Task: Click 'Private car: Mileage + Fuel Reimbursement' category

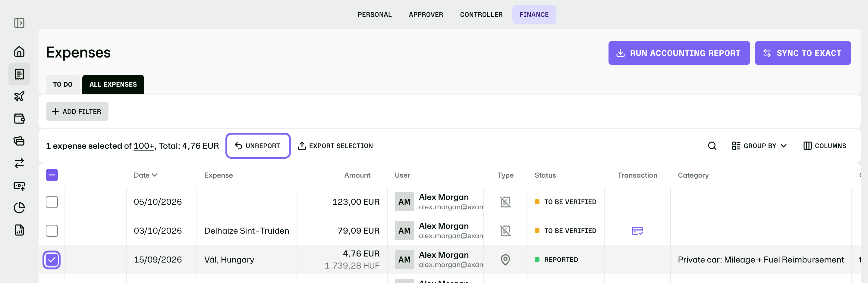Action: (761, 260)
